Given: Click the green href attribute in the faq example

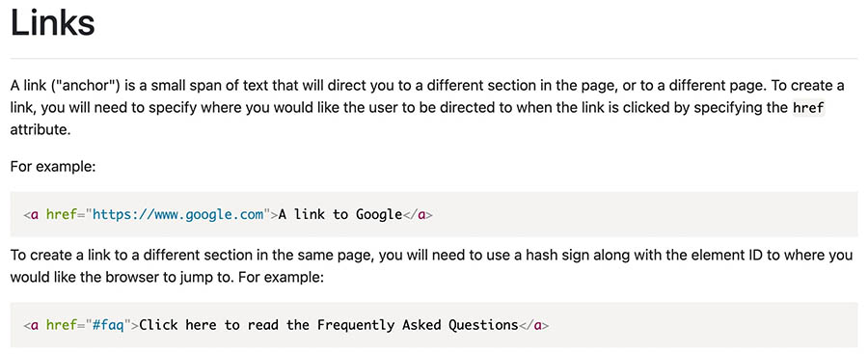Looking at the screenshot, I should tap(62, 325).
